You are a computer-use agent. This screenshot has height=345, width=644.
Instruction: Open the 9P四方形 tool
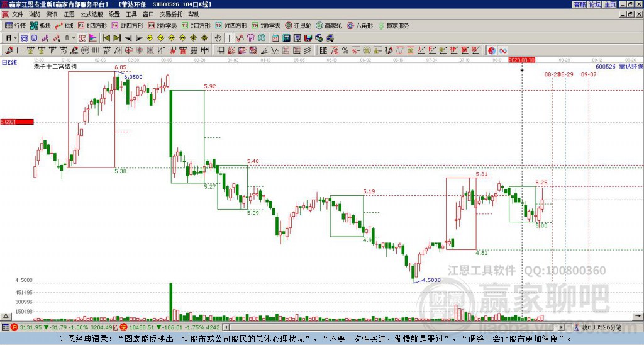(128, 25)
